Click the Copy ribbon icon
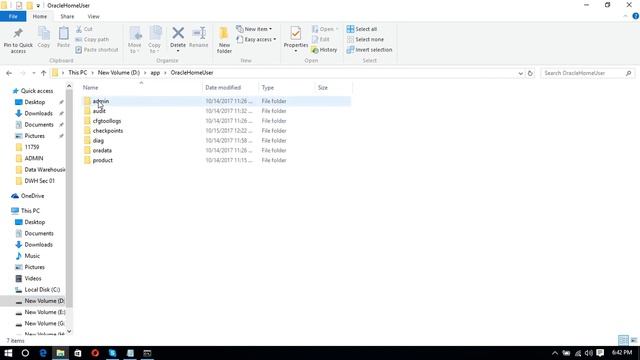 point(44,33)
